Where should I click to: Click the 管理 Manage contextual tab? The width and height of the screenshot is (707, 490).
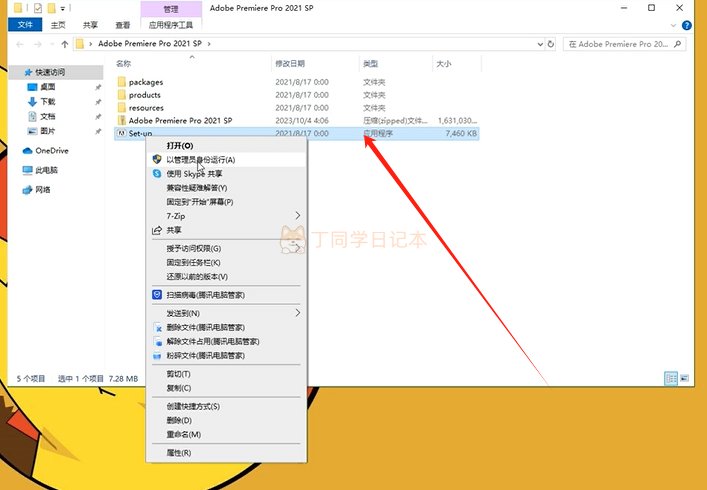(171, 9)
